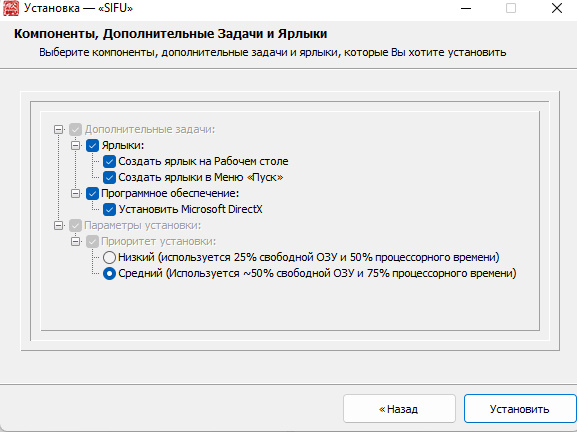Click the Установить button
Screen dimensions: 577x432
[520, 409]
